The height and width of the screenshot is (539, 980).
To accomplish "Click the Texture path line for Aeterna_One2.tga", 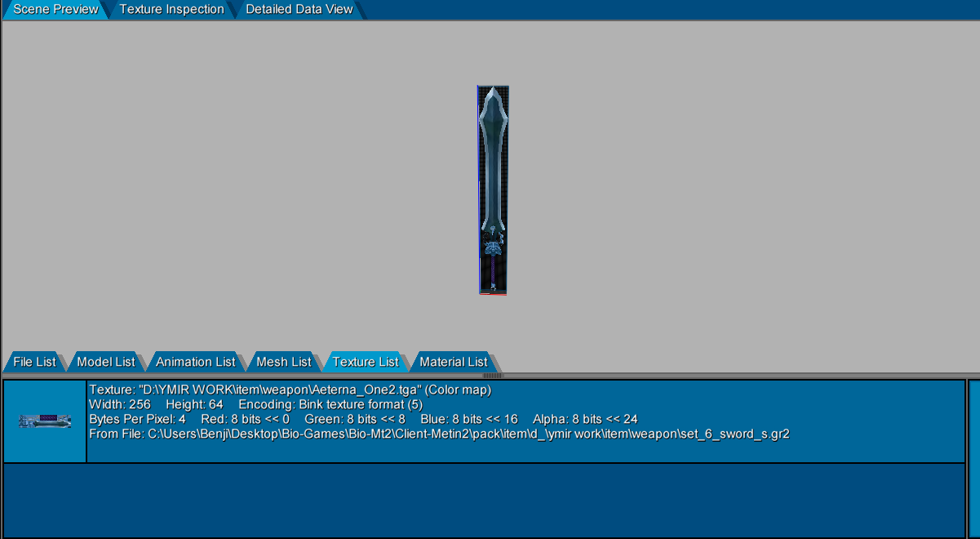I will click(x=290, y=390).
